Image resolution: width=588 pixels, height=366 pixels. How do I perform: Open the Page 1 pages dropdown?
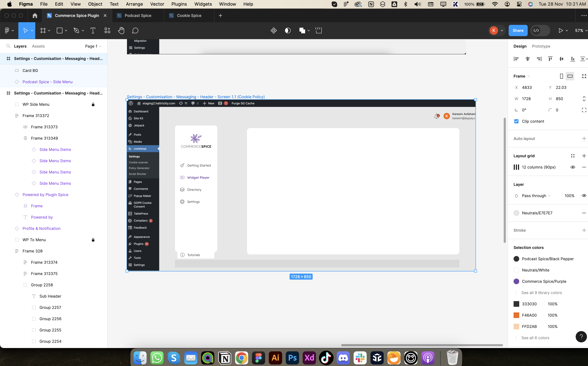point(93,46)
